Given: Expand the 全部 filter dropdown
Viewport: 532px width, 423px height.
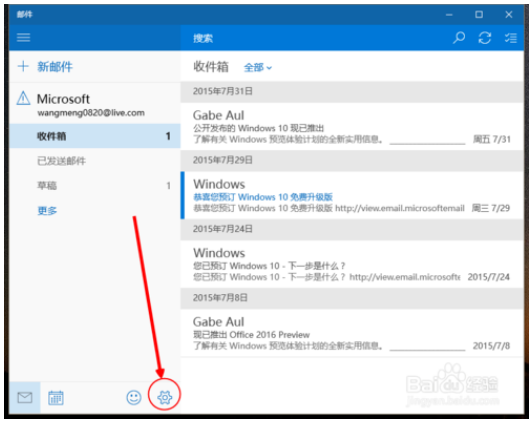Looking at the screenshot, I should tap(258, 68).
